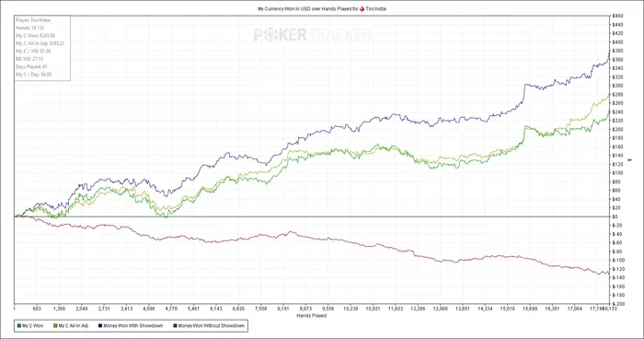Click the Hands Played x-axis label
Image resolution: width=644 pixels, height=339 pixels.
point(311,316)
